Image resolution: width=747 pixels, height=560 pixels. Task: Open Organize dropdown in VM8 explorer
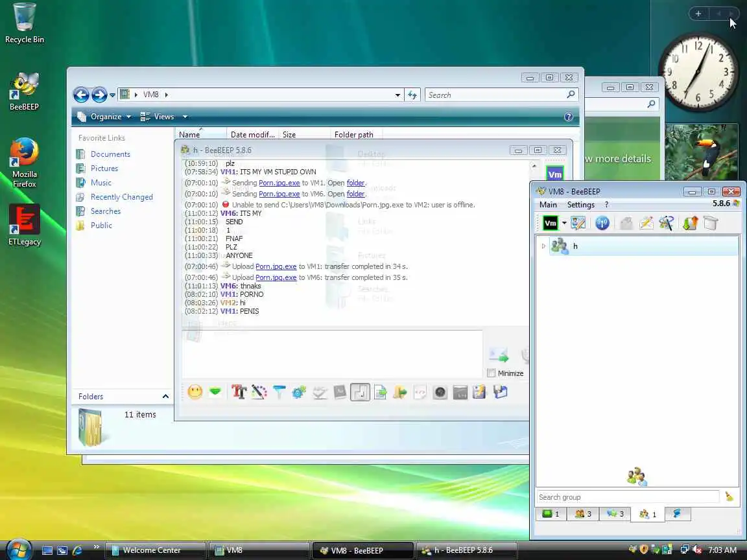pyautogui.click(x=104, y=117)
